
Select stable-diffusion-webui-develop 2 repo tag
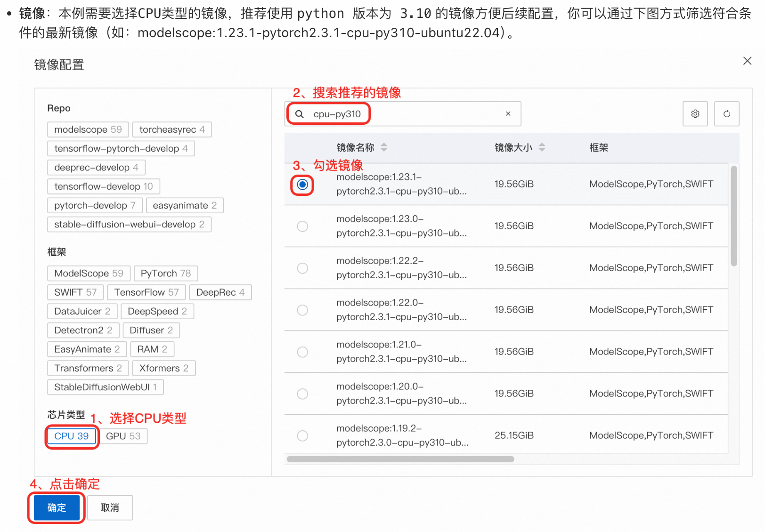pyautogui.click(x=129, y=224)
